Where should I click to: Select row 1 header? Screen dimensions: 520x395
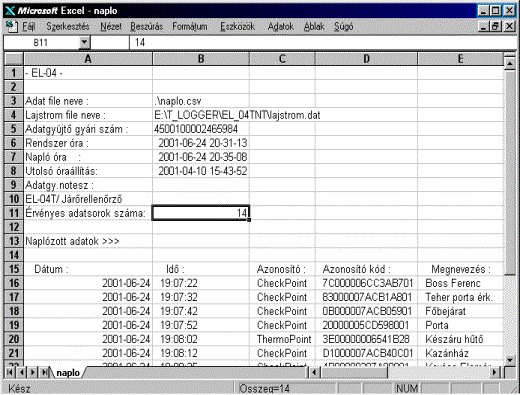click(14, 73)
